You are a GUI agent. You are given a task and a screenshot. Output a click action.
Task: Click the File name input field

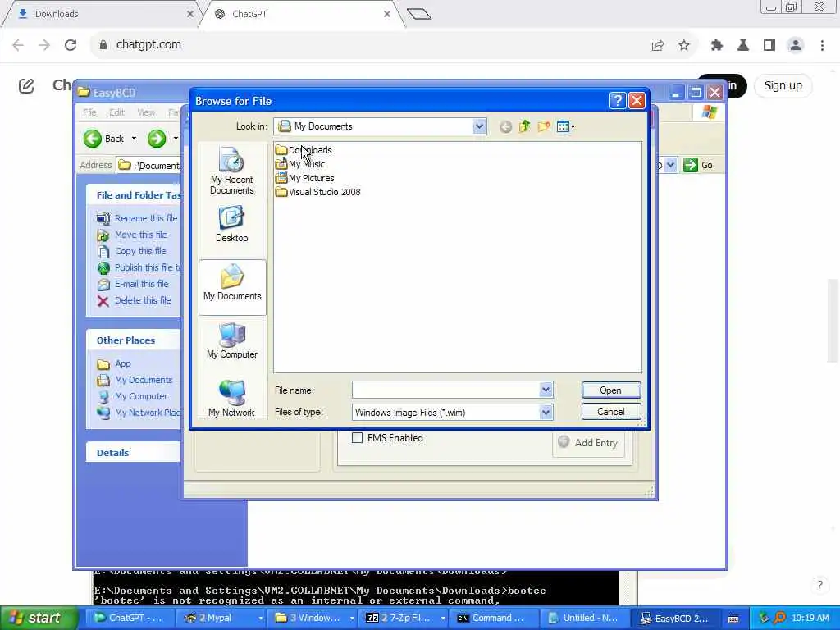[445, 390]
